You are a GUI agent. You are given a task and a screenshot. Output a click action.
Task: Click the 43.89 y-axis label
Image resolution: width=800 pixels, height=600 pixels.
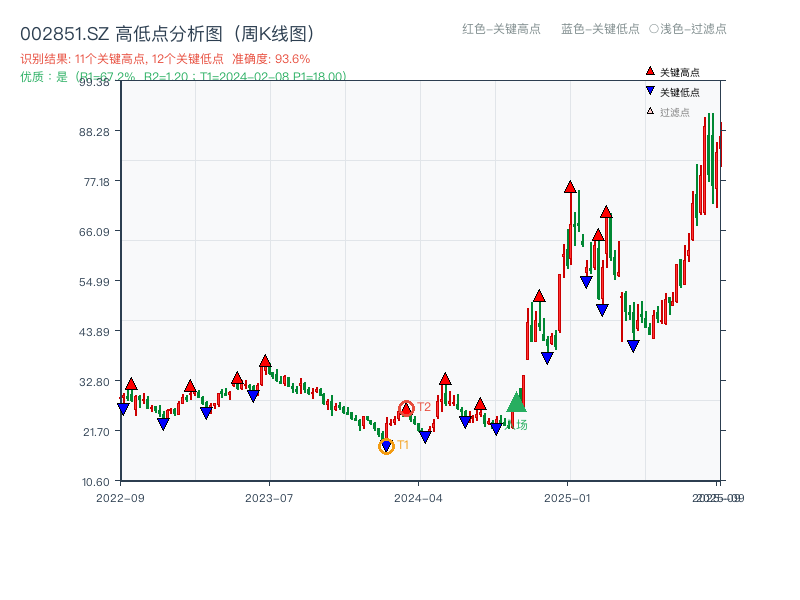[94, 332]
